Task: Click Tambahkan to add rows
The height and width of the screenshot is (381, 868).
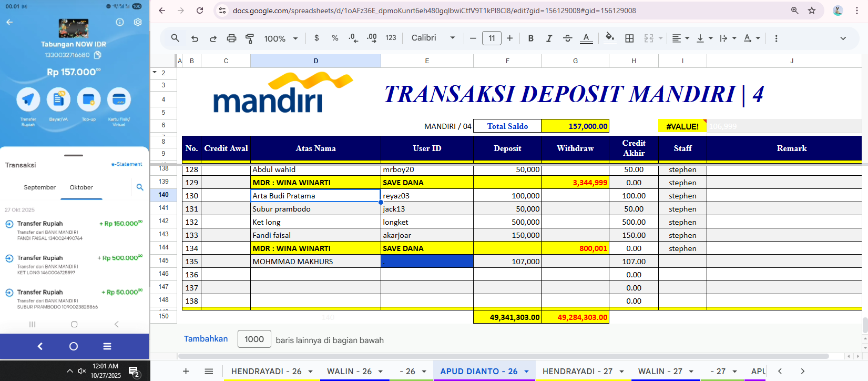Action: coord(206,339)
